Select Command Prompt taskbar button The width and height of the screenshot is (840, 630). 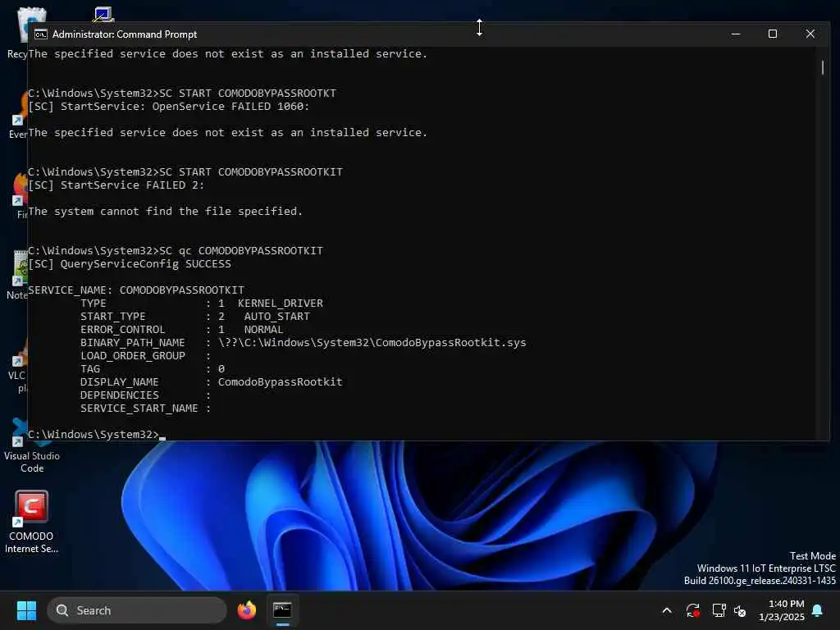click(282, 610)
